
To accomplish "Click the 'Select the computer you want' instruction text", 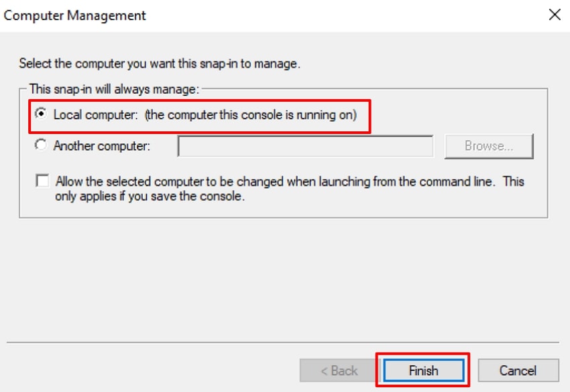I will [x=160, y=64].
